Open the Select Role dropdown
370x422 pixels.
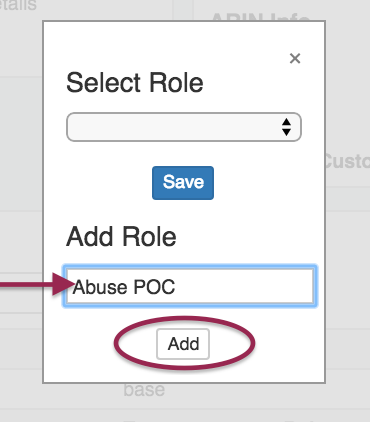tap(184, 127)
